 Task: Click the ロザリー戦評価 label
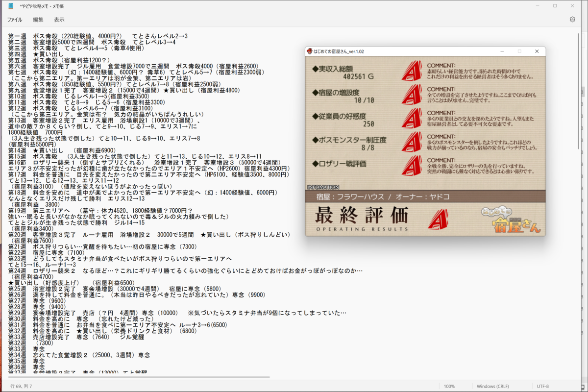click(340, 163)
